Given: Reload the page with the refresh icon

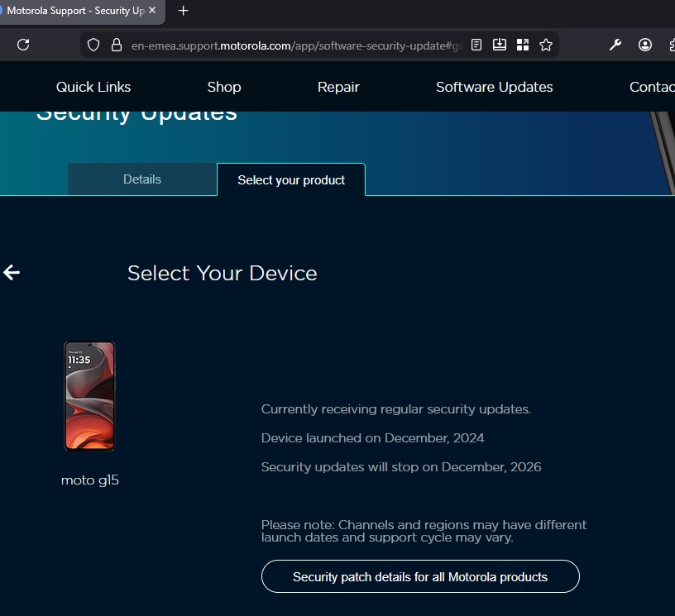Looking at the screenshot, I should click(x=23, y=45).
